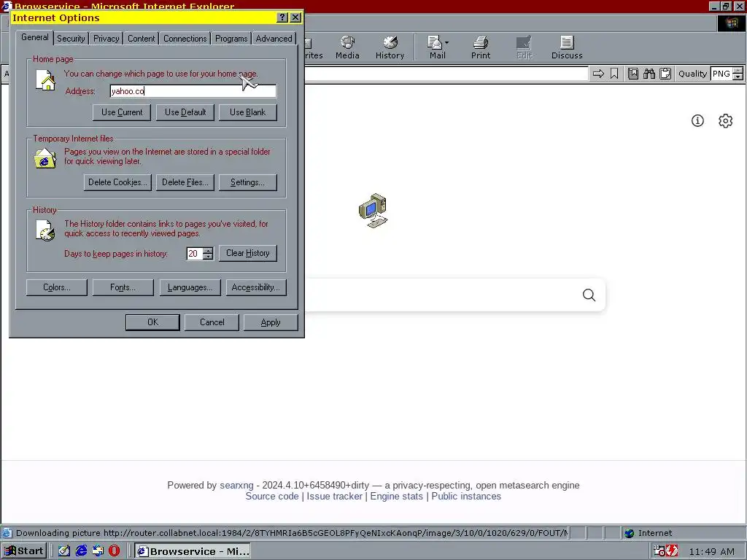Switch to the General tab
747x560 pixels.
35,37
